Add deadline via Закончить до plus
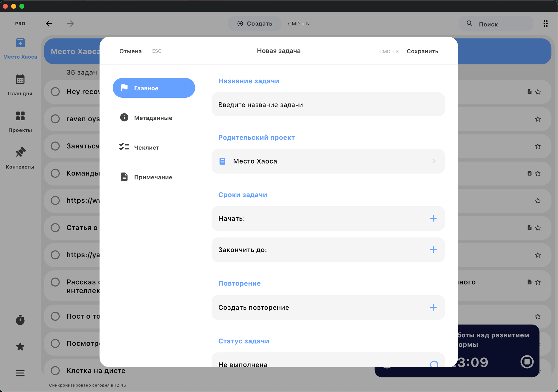Viewport: 558px width, 392px height. click(x=433, y=250)
